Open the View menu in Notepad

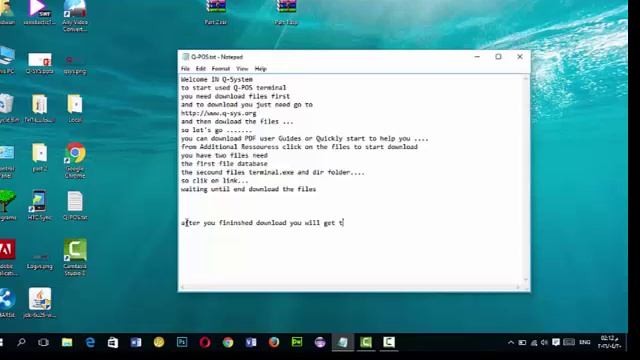pos(242,69)
